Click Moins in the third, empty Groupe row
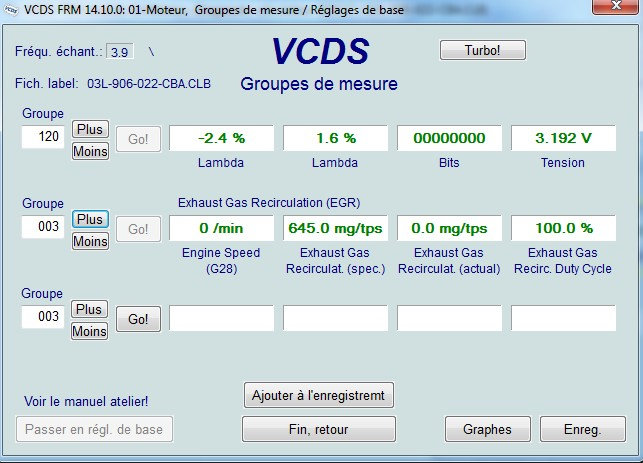 (x=89, y=331)
